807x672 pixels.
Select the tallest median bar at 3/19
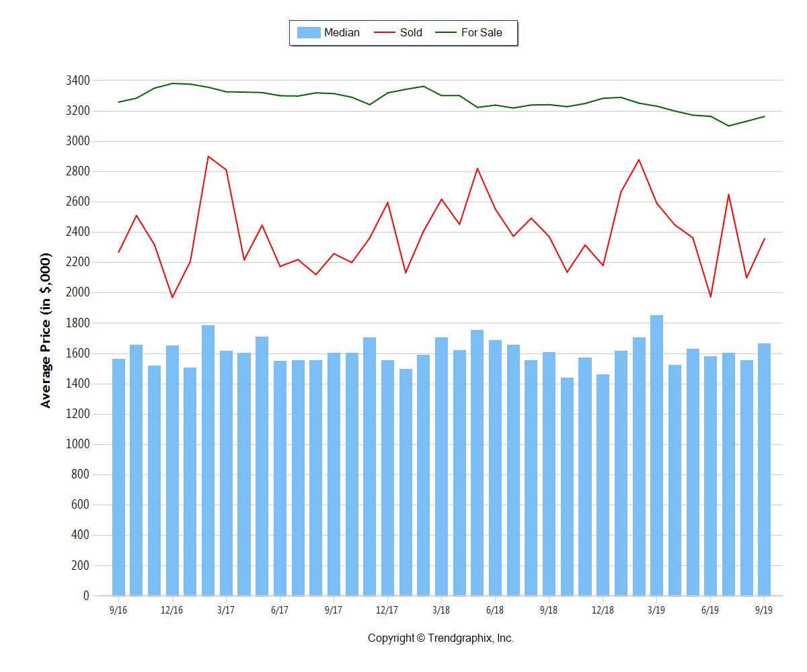(656, 456)
